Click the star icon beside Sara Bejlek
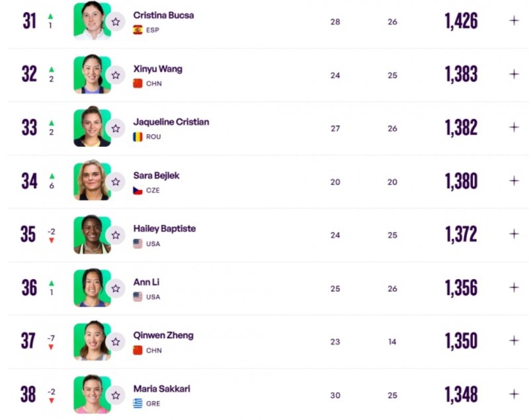This screenshot has height=420, width=529. (116, 182)
